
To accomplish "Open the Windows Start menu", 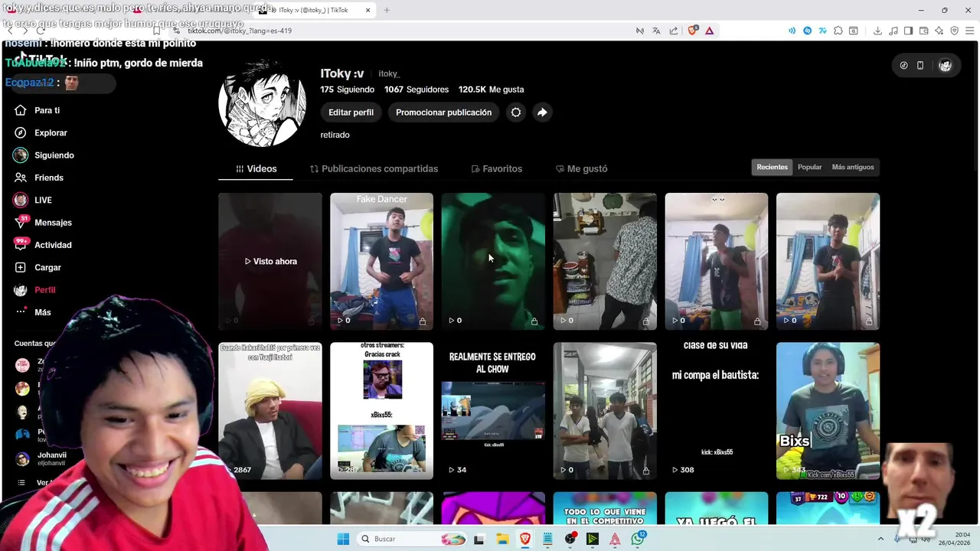I will [x=343, y=539].
